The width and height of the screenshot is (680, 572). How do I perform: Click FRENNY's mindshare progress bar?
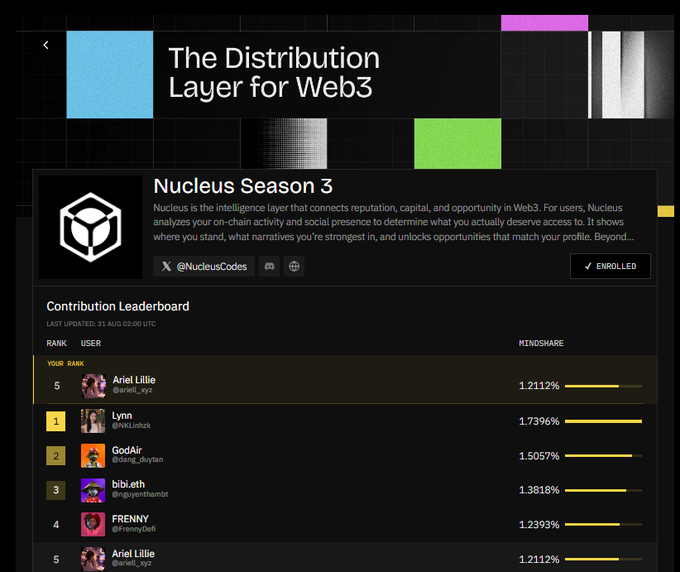click(603, 525)
